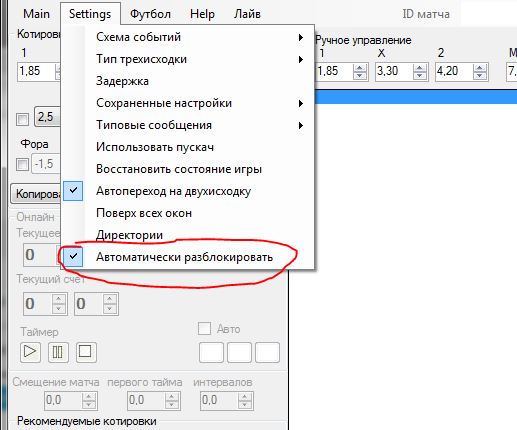The height and width of the screenshot is (430, 517).
Task: Tick the checkbox next to 2,5 total
Action: 22,119
